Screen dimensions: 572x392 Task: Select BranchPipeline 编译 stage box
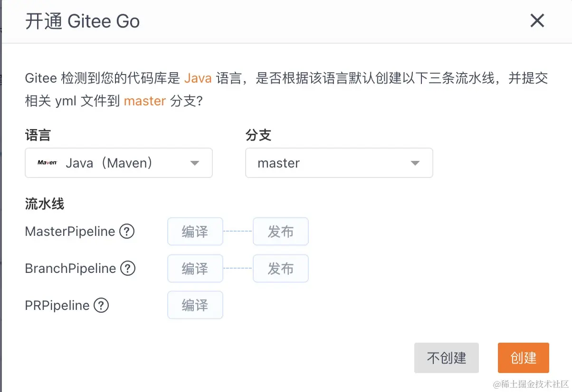point(195,269)
